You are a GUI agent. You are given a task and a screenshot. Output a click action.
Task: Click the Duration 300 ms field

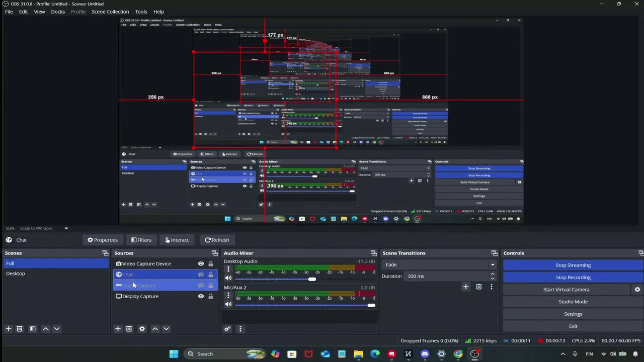coord(446,276)
